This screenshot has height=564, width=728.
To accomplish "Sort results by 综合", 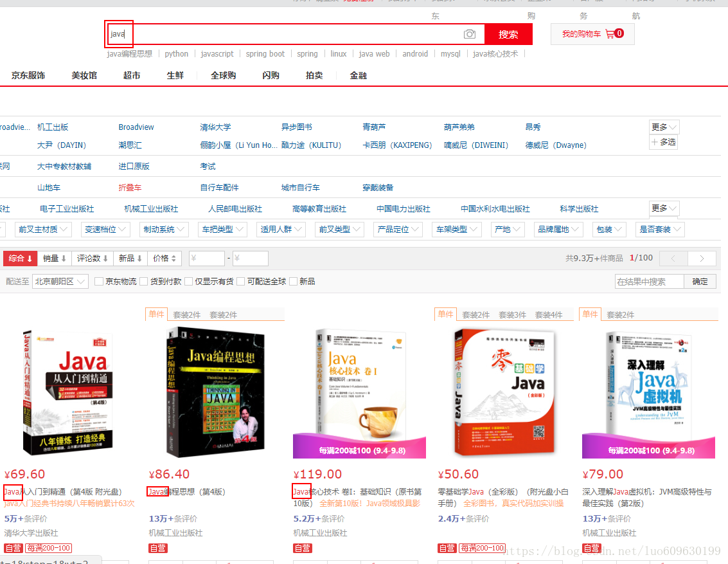I will (21, 259).
